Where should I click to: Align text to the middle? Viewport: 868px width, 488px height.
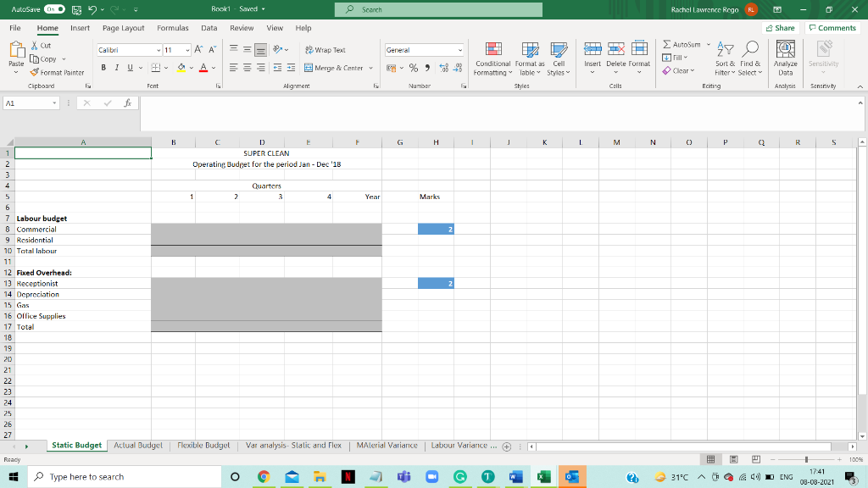[247, 49]
